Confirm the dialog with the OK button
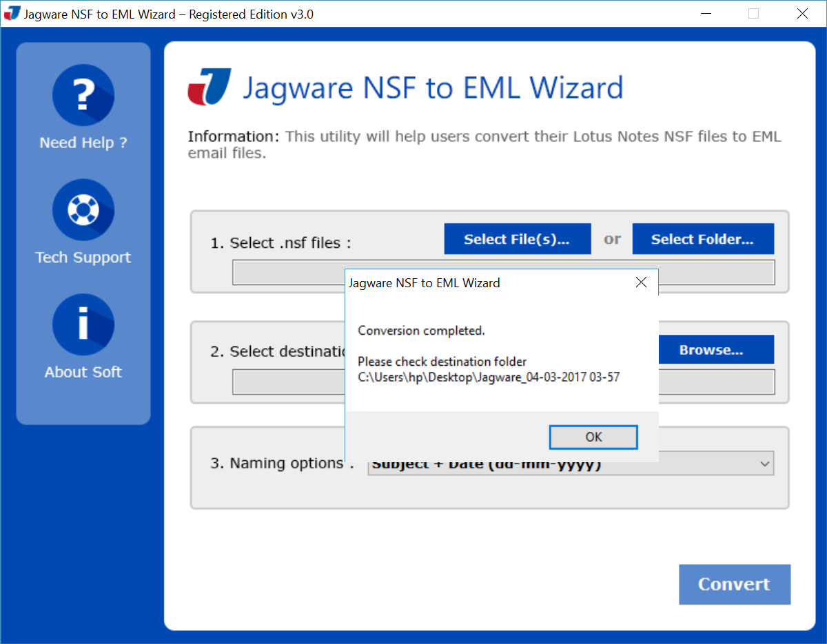 click(593, 437)
